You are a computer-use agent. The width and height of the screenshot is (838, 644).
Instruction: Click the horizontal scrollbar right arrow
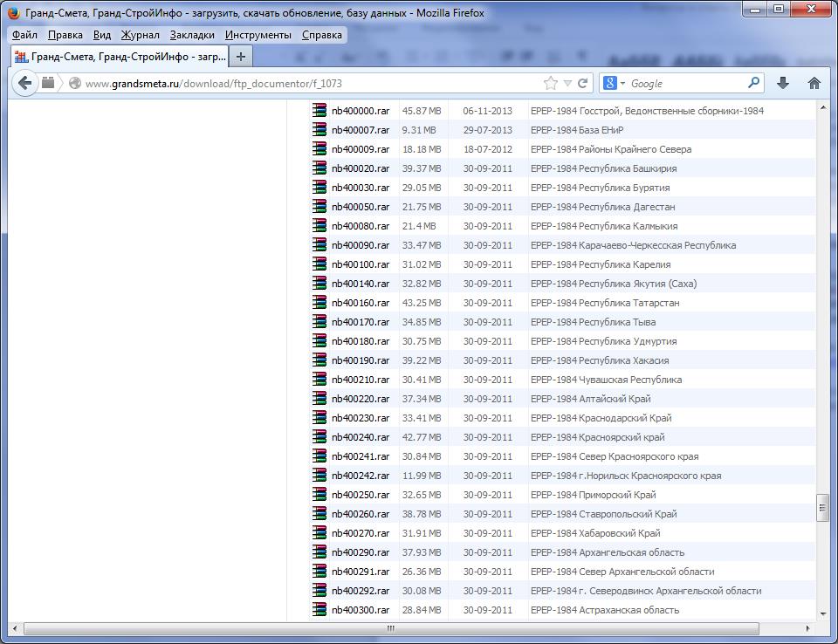point(807,628)
